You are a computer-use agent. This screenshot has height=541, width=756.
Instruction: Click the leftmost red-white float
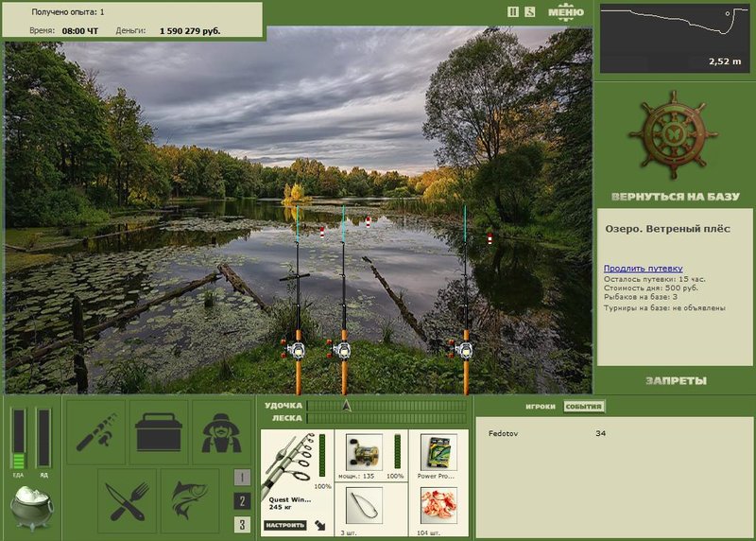point(322,232)
